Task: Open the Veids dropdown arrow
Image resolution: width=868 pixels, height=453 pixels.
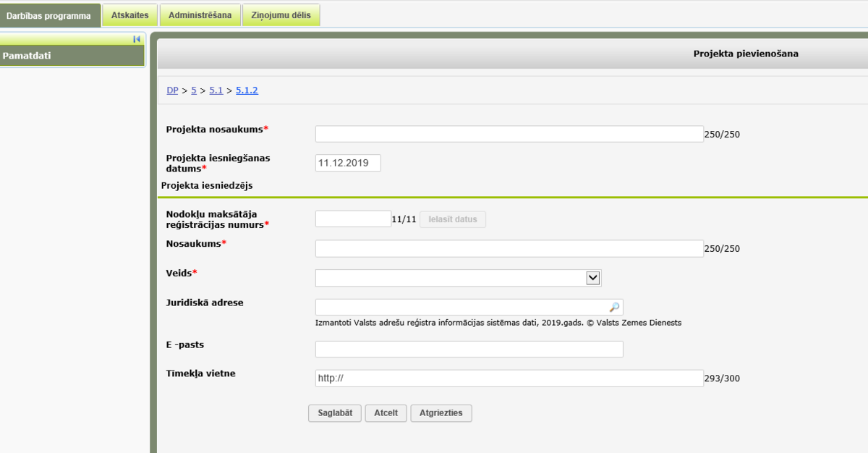Action: pyautogui.click(x=593, y=278)
